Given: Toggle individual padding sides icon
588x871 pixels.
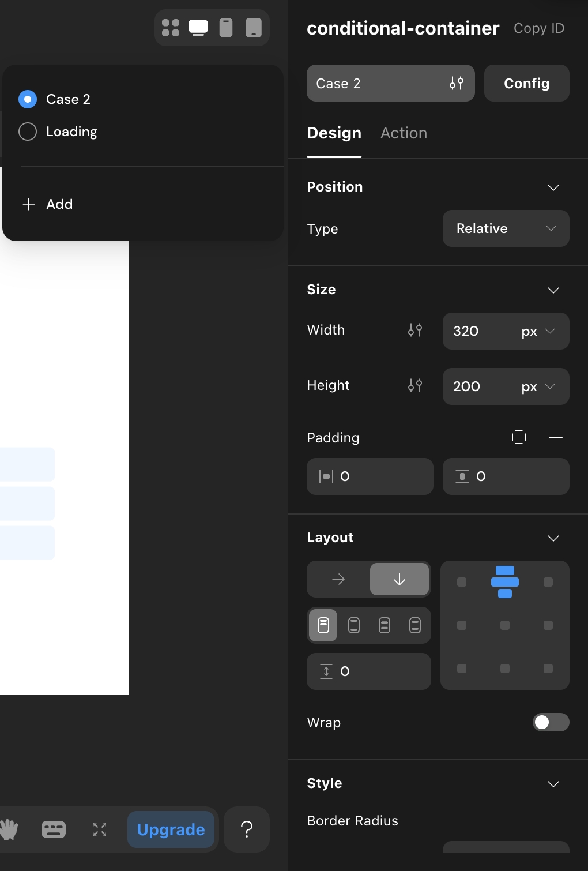Looking at the screenshot, I should click(519, 437).
